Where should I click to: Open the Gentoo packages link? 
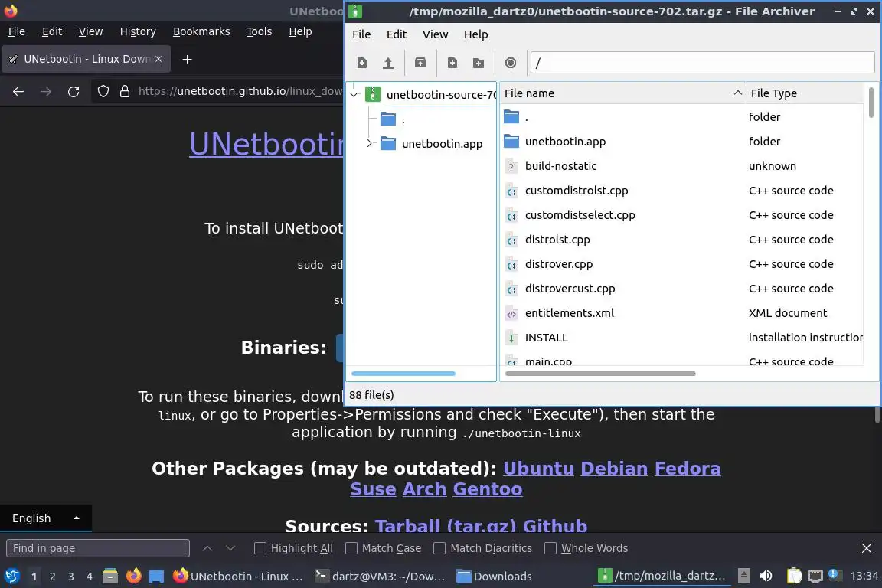point(488,489)
